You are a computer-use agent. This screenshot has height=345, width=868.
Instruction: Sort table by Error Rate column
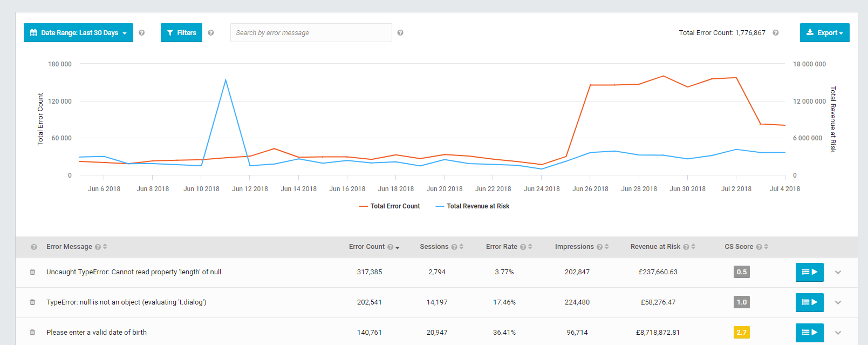530,247
